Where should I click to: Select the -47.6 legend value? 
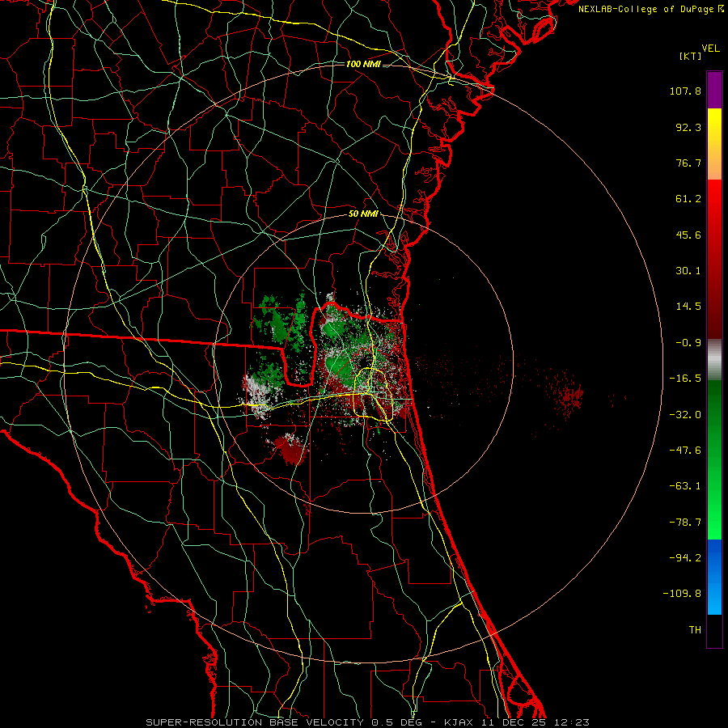click(685, 451)
